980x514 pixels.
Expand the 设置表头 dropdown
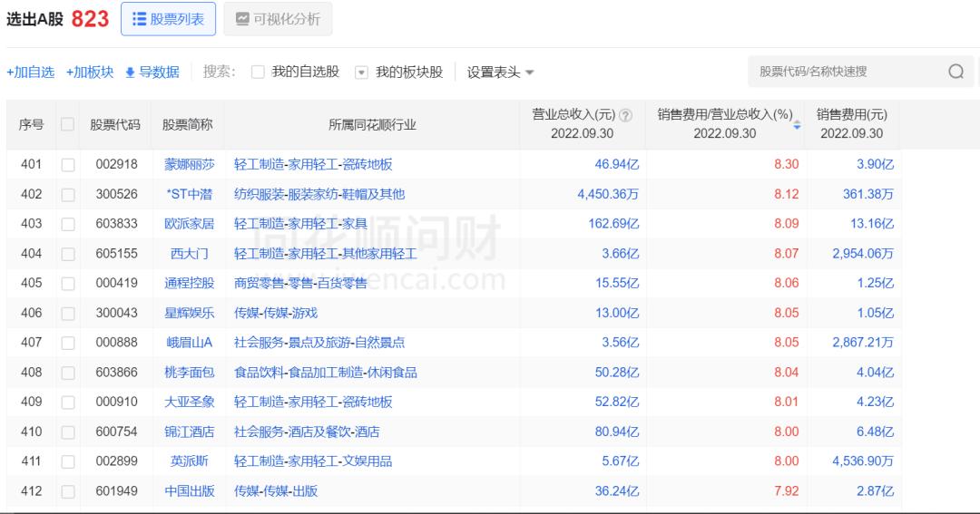[500, 72]
